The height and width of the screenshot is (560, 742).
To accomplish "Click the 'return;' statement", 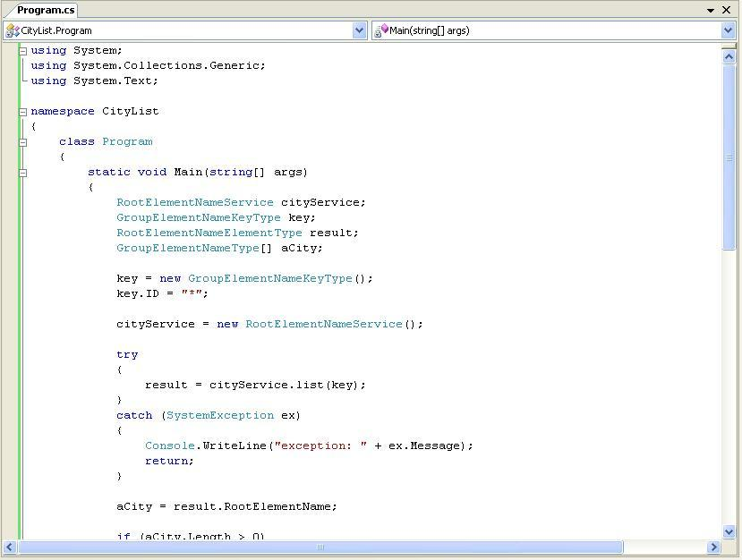I will [x=169, y=461].
